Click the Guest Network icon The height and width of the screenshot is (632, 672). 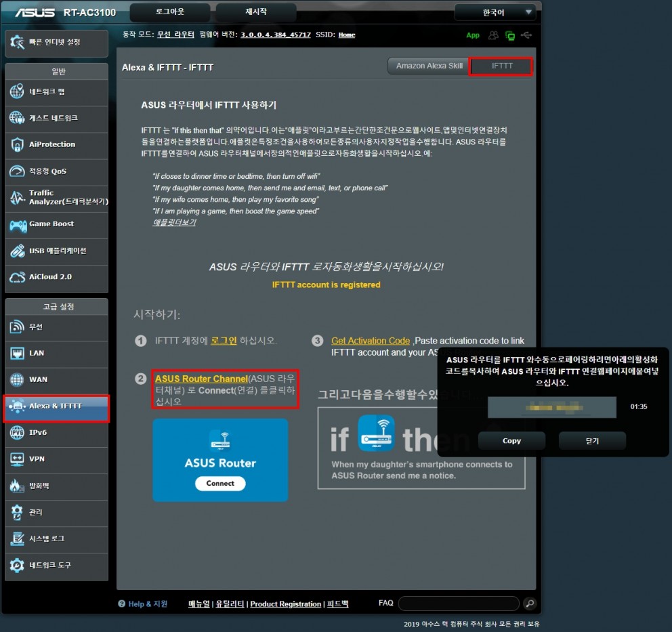(x=17, y=118)
